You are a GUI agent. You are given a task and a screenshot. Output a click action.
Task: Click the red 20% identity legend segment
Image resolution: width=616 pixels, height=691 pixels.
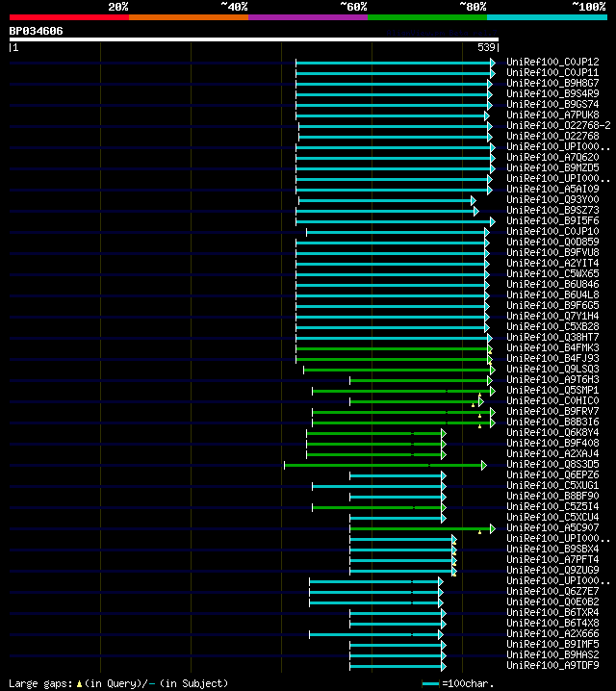(69, 17)
